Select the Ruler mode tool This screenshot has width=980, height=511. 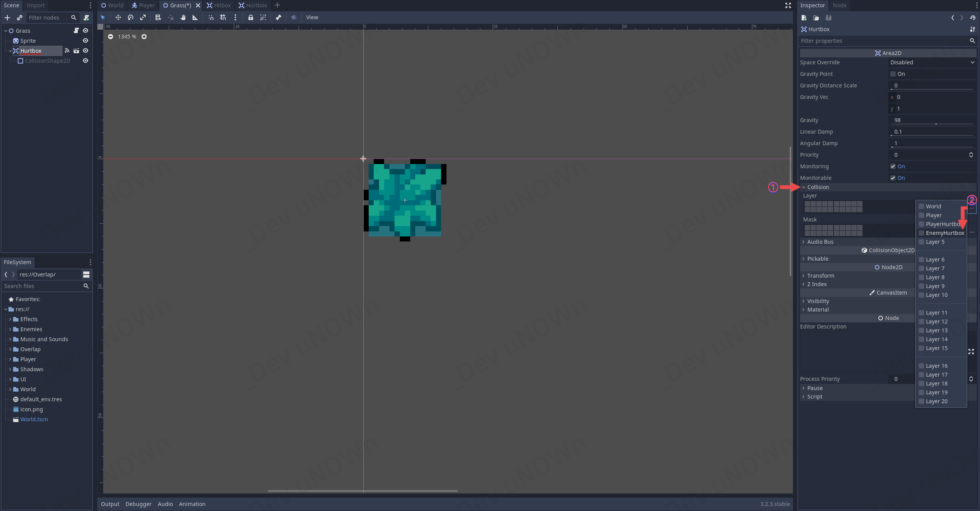click(195, 17)
